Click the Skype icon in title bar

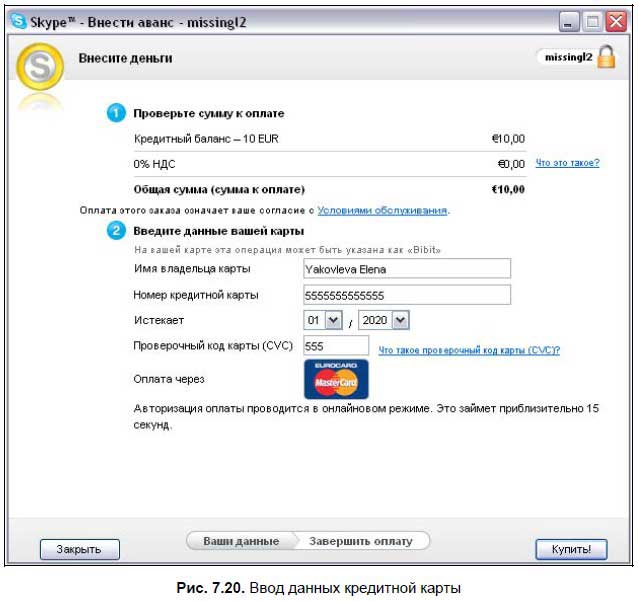tap(18, 20)
